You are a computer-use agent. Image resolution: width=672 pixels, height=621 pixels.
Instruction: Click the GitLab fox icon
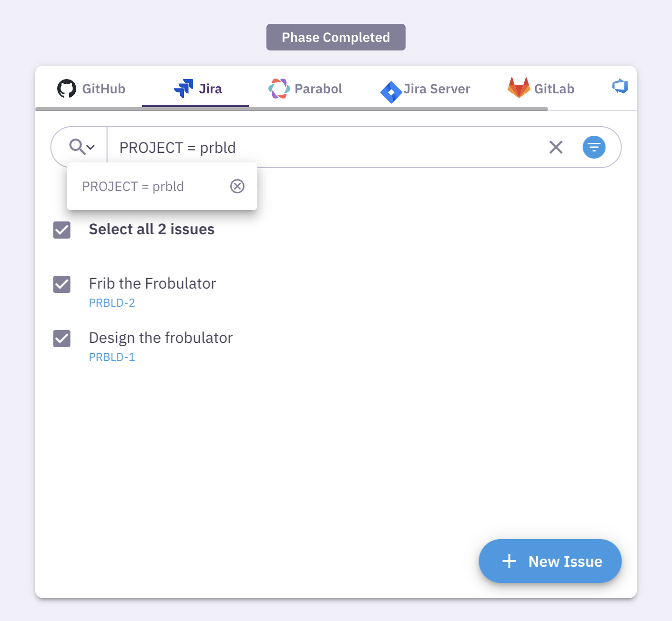pos(519,88)
